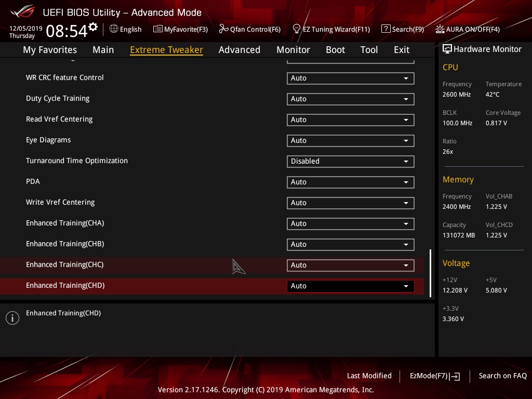Select the Read Vref Centering label
Screen dimensions: 532x399
pyautogui.click(x=59, y=119)
